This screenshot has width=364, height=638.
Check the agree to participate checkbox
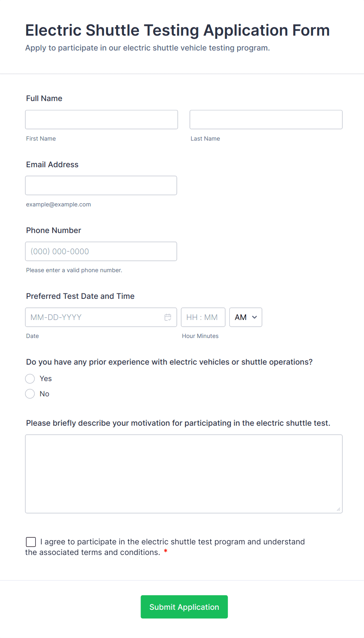point(31,542)
